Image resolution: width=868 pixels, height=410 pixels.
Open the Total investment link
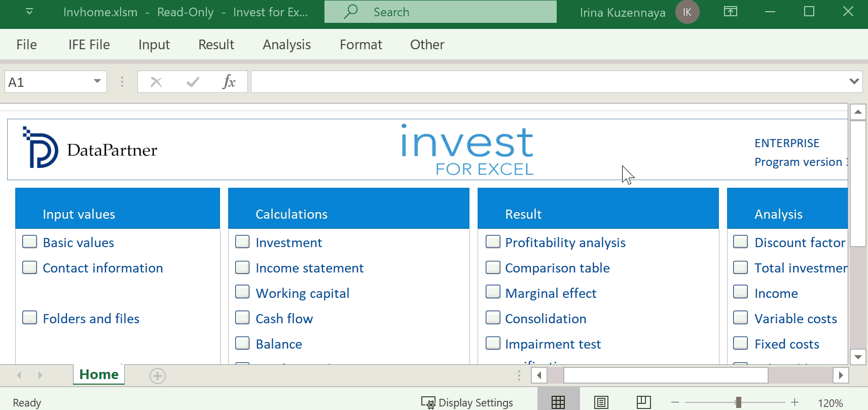pyautogui.click(x=801, y=268)
